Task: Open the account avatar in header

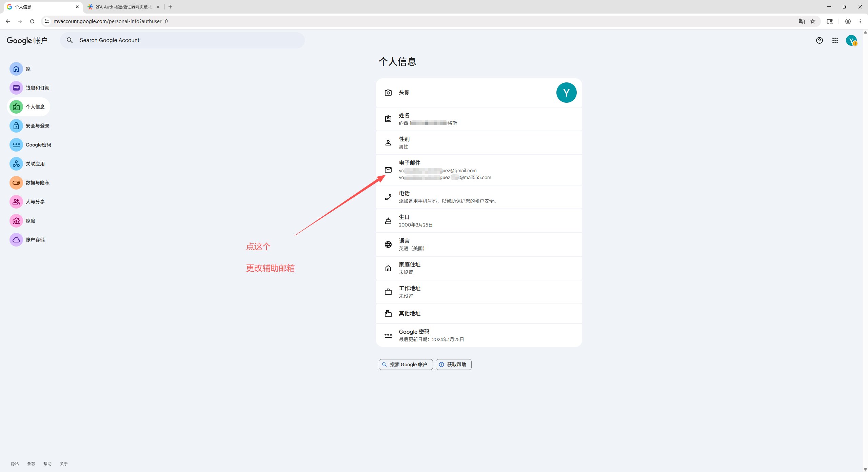Action: tap(851, 40)
